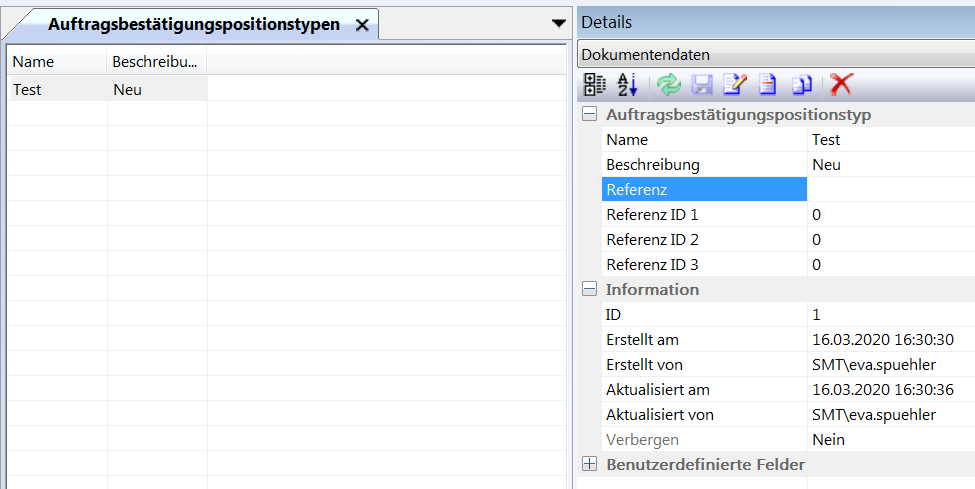
Task: Select the Auftragsbestätigungspositionstypen tab
Action: pos(193,24)
